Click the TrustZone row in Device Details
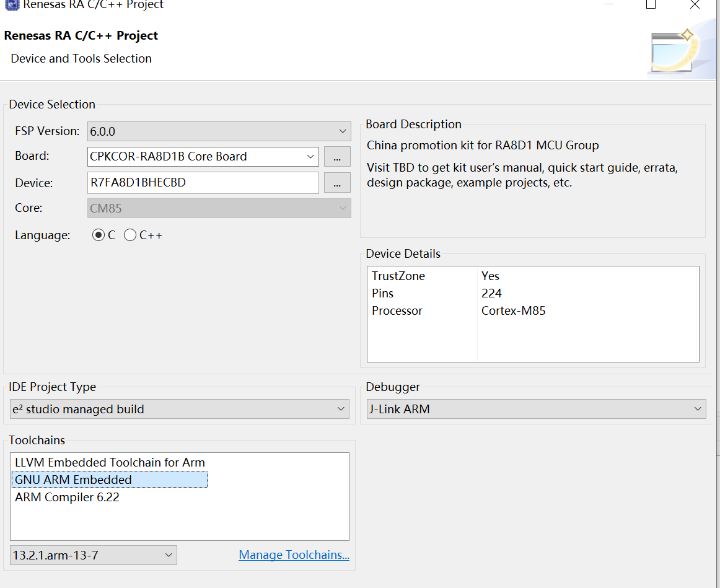720x588 pixels. (533, 276)
